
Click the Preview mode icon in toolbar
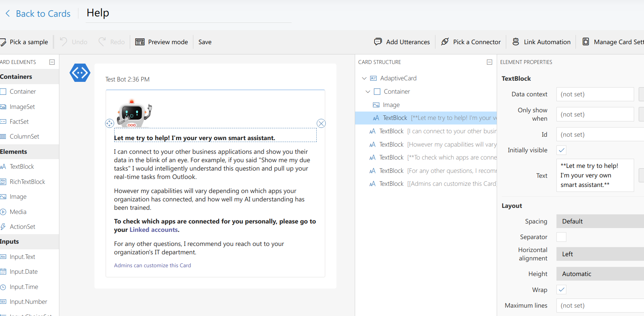point(140,42)
